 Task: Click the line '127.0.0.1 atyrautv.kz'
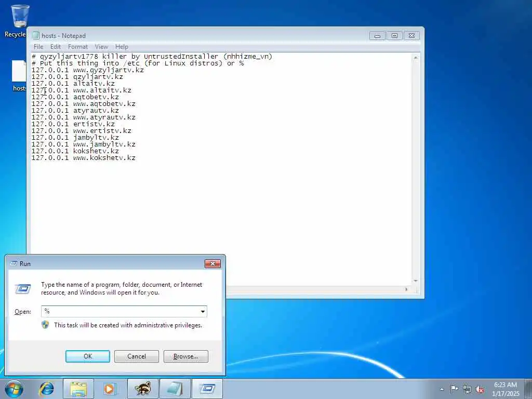click(75, 111)
